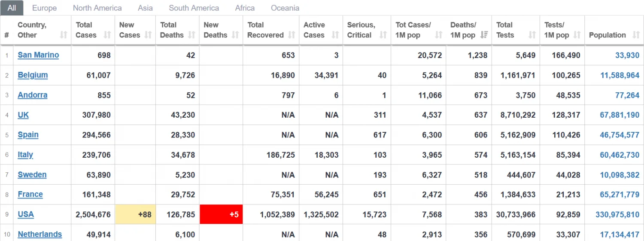Viewport: 644px width, 241px height.
Task: Sort by Total Tests column arrows
Action: click(x=532, y=35)
